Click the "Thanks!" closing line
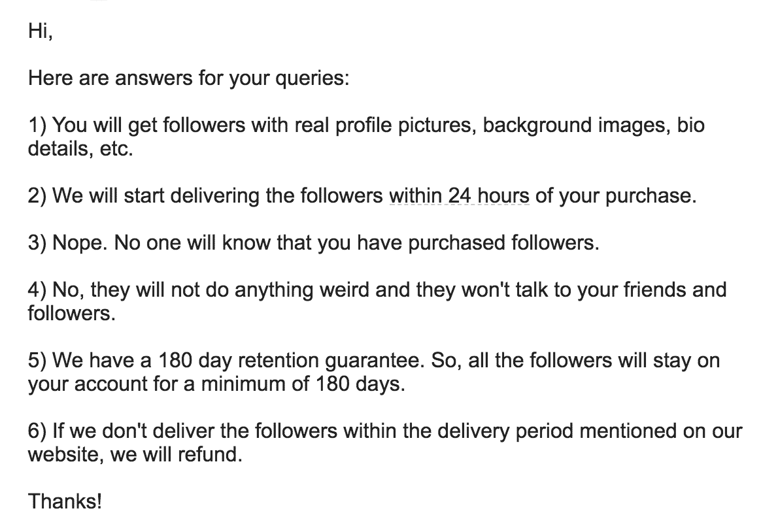The image size is (778, 532). point(65,501)
